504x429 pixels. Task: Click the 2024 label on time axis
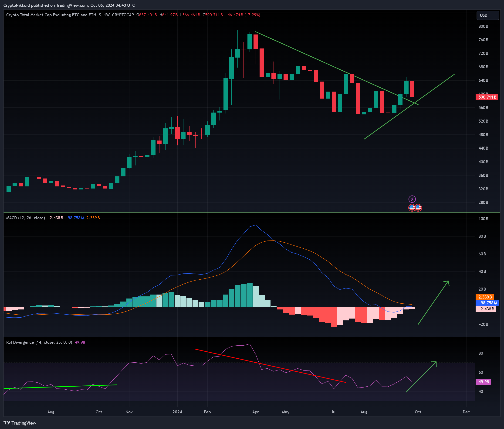pyautogui.click(x=177, y=412)
